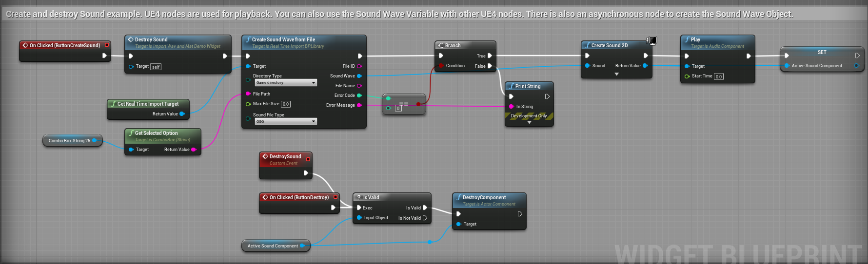Screen dimensions: 868x264
Task: Click the Is Not Valid exec pin
Action: 425,218
